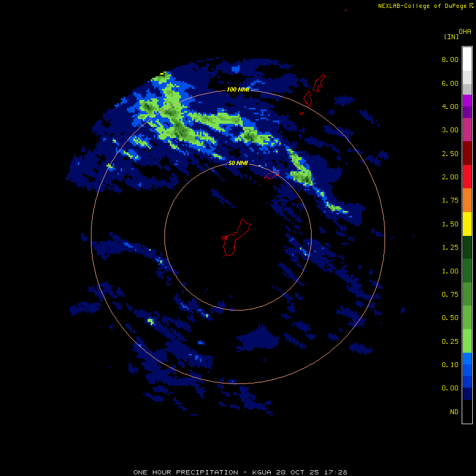Click the 0.10 legend value

click(x=450, y=365)
